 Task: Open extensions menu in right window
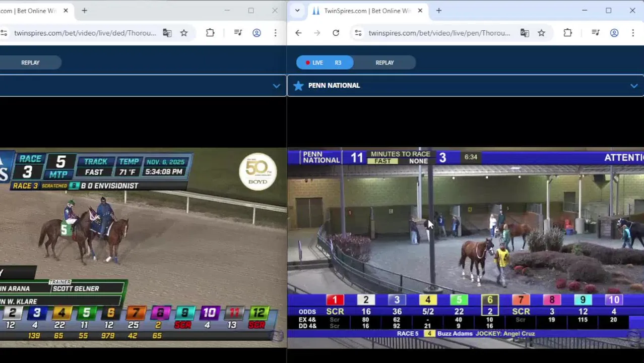[x=567, y=33]
